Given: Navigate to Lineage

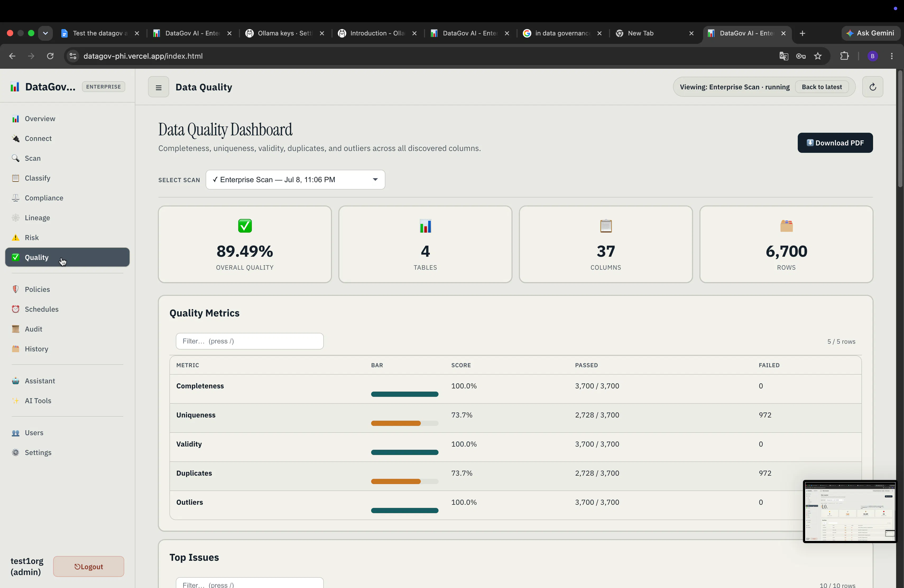Looking at the screenshot, I should (67, 218).
